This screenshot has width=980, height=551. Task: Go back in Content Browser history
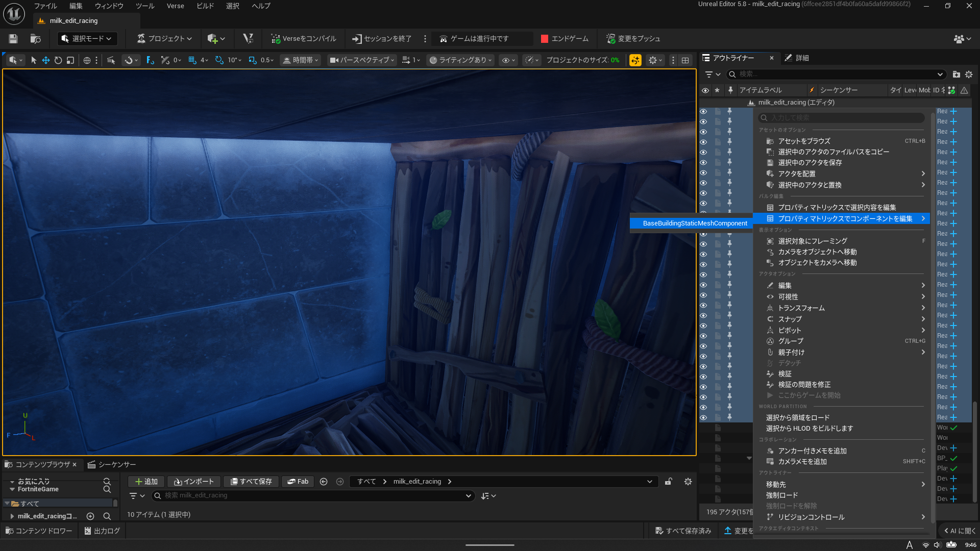click(324, 482)
